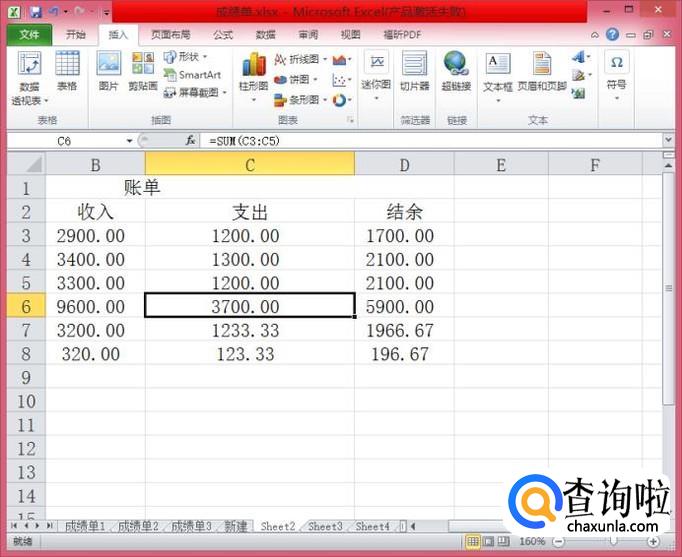Select column D header
The image size is (682, 557).
(404, 165)
